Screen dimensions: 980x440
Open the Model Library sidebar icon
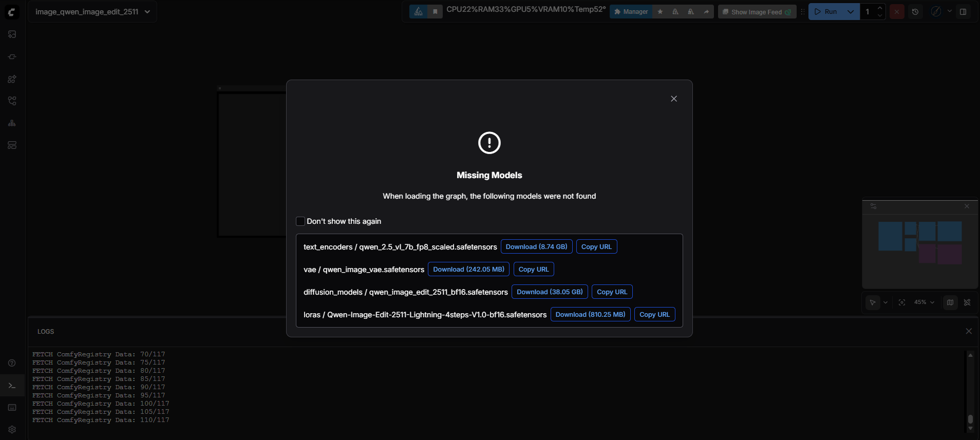click(12, 79)
